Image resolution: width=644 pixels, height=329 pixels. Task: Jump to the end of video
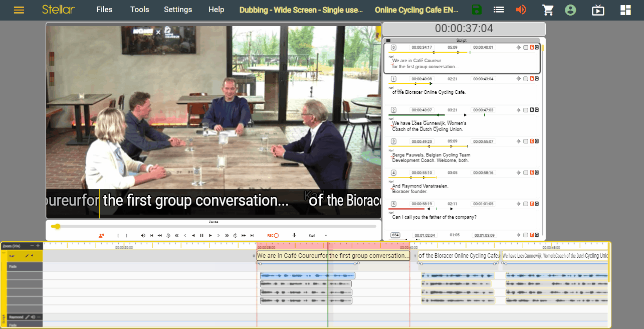pos(252,235)
